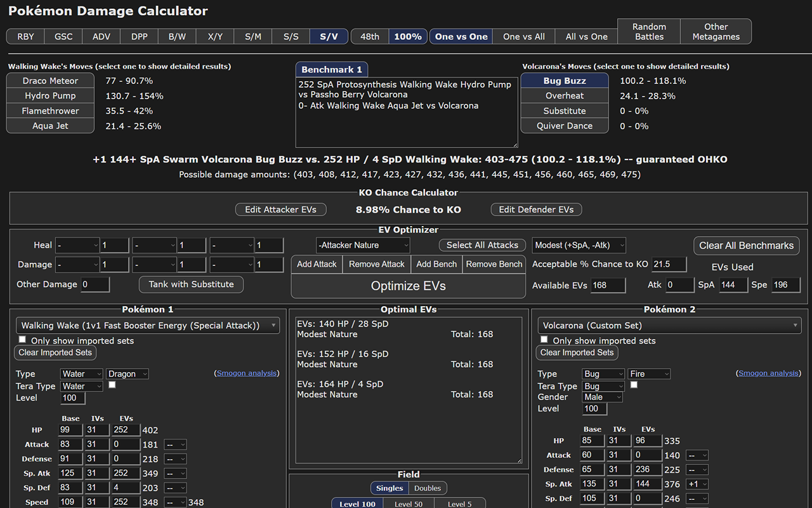Select the DPP generation
The image size is (812, 508).
pyautogui.click(x=140, y=36)
